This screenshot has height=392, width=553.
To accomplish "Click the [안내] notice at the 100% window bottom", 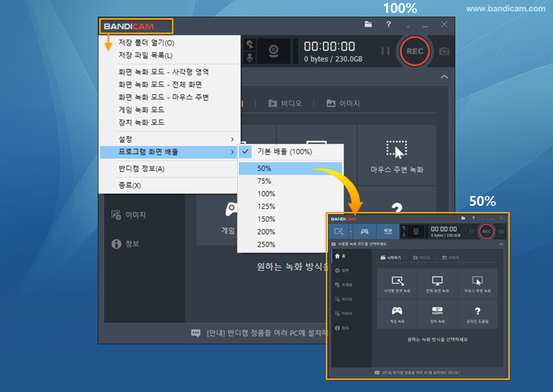I will 259,333.
